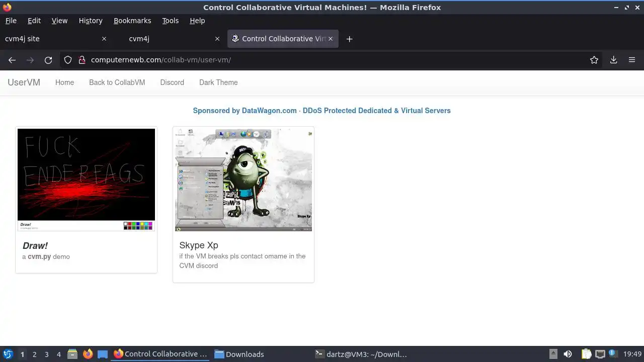Click the network status tray icon
The height and width of the screenshot is (362, 644).
(x=600, y=354)
